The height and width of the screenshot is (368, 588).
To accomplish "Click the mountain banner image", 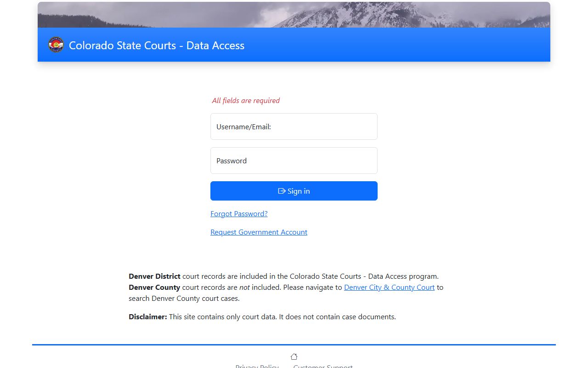I will (x=294, y=15).
